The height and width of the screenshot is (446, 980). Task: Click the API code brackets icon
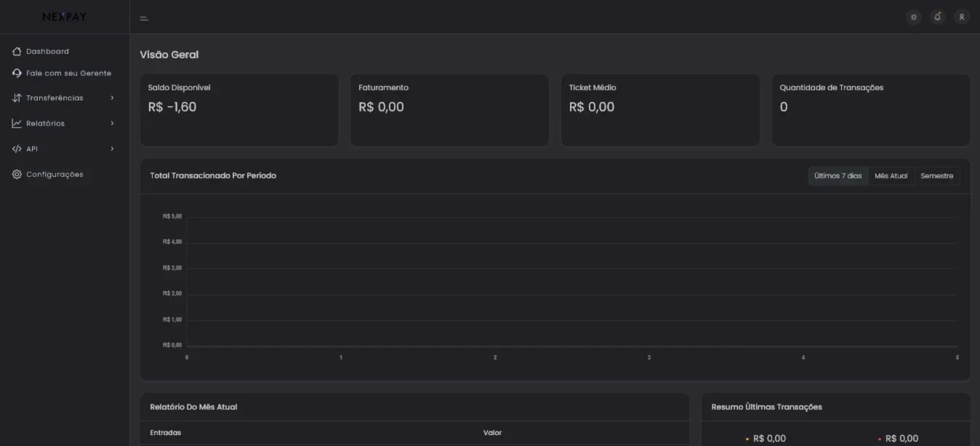(17, 149)
